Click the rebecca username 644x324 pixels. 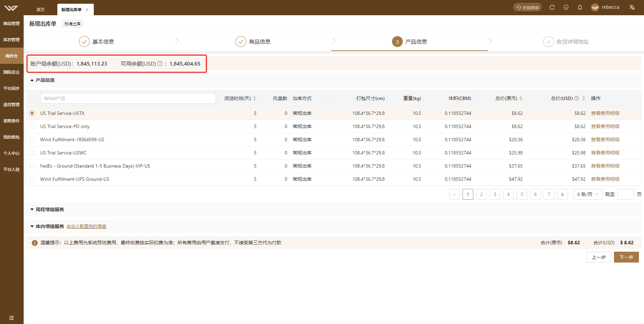611,7
